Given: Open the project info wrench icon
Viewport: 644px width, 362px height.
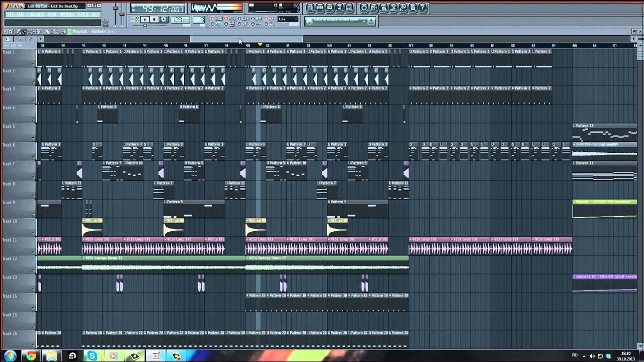Looking at the screenshot, I should [x=403, y=8].
